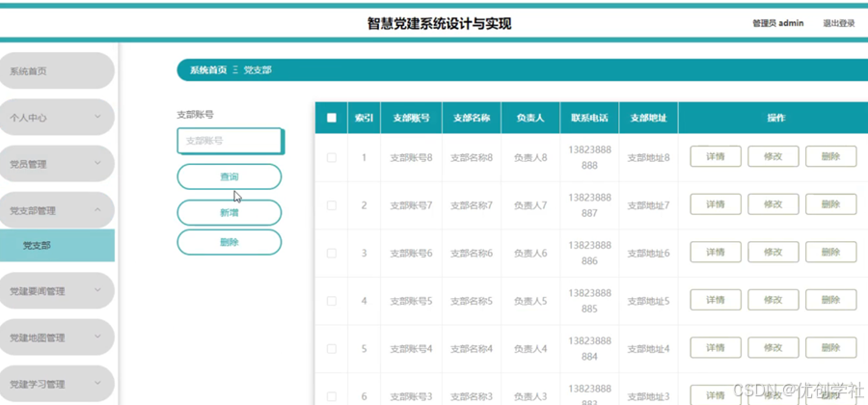Click 删除 for 支部账号6
868x405 pixels.
pyautogui.click(x=831, y=253)
